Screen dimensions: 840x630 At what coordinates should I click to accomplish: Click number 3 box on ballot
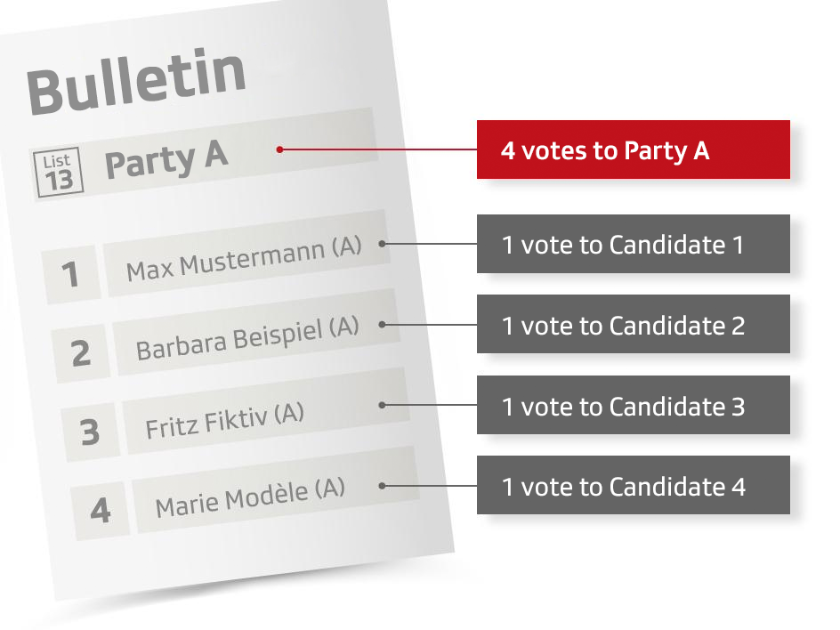pos(90,432)
